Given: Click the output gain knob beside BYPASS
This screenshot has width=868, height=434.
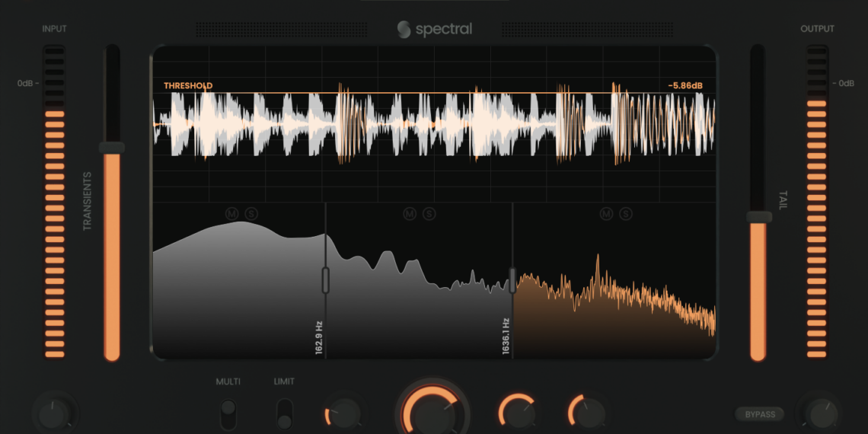Looking at the screenshot, I should [x=819, y=413].
